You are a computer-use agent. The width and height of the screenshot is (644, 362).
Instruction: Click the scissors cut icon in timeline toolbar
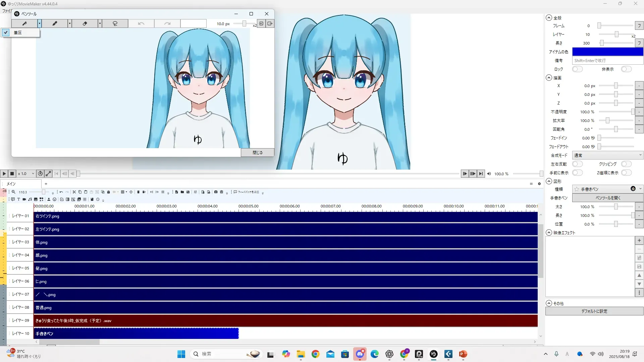click(74, 192)
